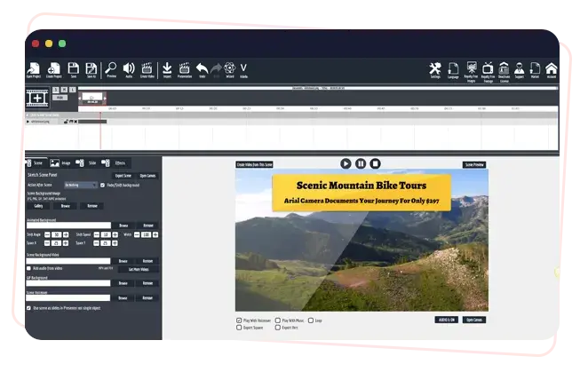Toggle Fade/Shift background checkbox

102,185
